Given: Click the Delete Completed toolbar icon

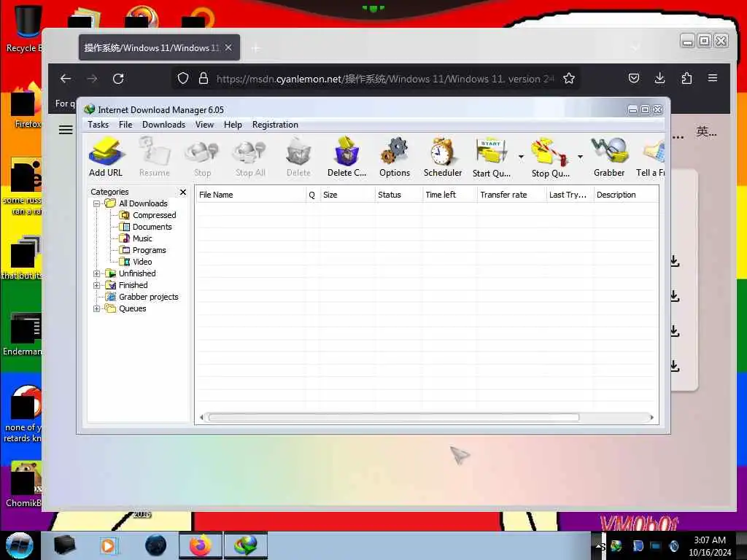Looking at the screenshot, I should pyautogui.click(x=347, y=157).
